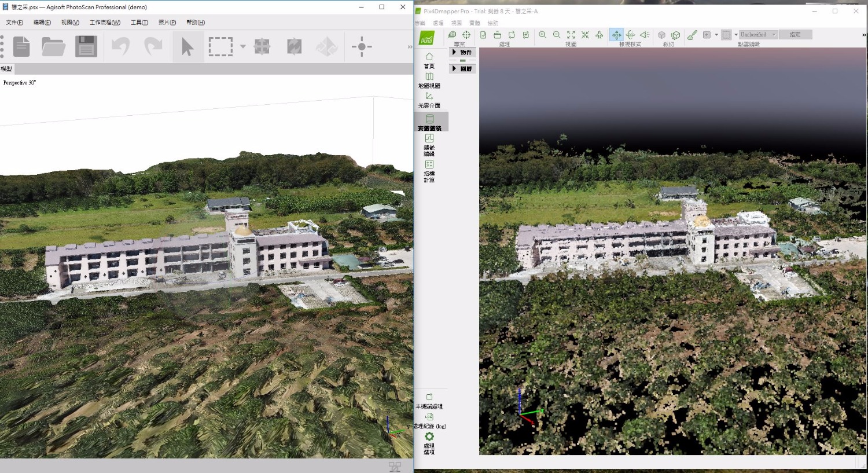868x473 pixels.
Task: Open 光雲介面 rayCloud in Pix4D sidebar
Action: (x=429, y=100)
